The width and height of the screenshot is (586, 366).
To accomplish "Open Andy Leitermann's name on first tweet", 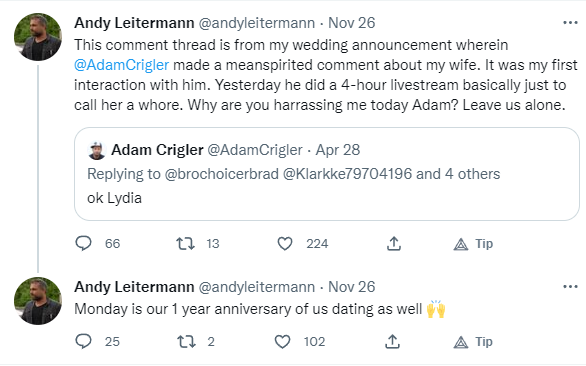I will pyautogui.click(x=134, y=23).
